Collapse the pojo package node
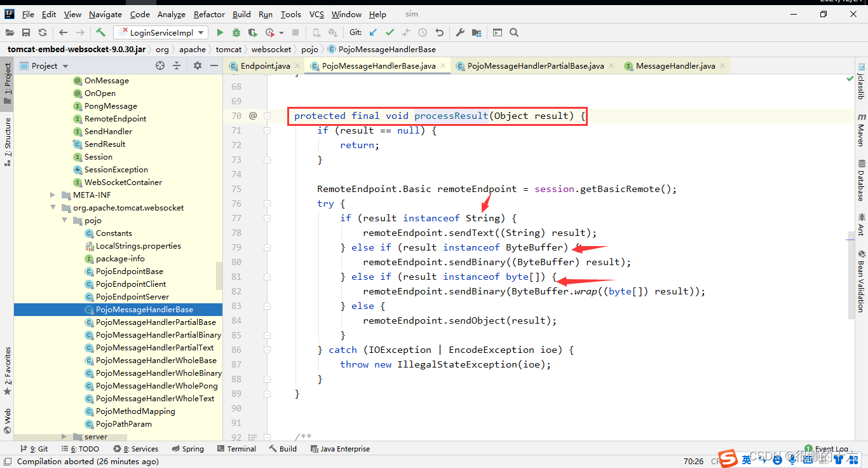 coord(64,221)
